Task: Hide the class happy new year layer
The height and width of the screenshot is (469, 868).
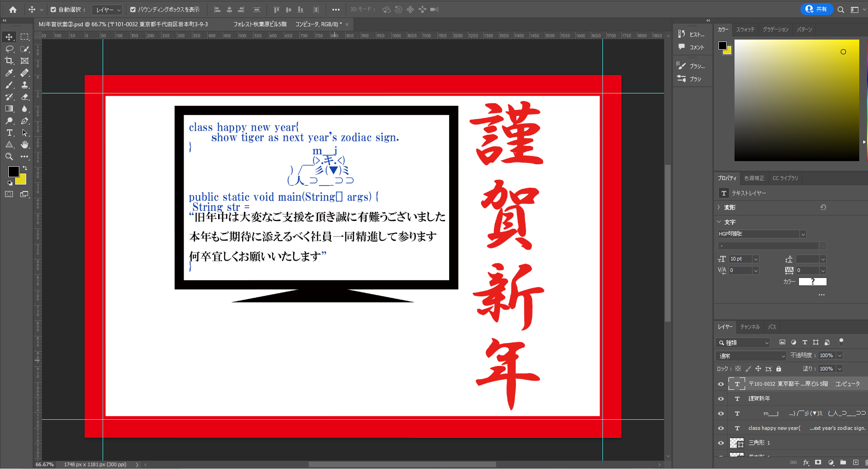Action: [x=721, y=428]
